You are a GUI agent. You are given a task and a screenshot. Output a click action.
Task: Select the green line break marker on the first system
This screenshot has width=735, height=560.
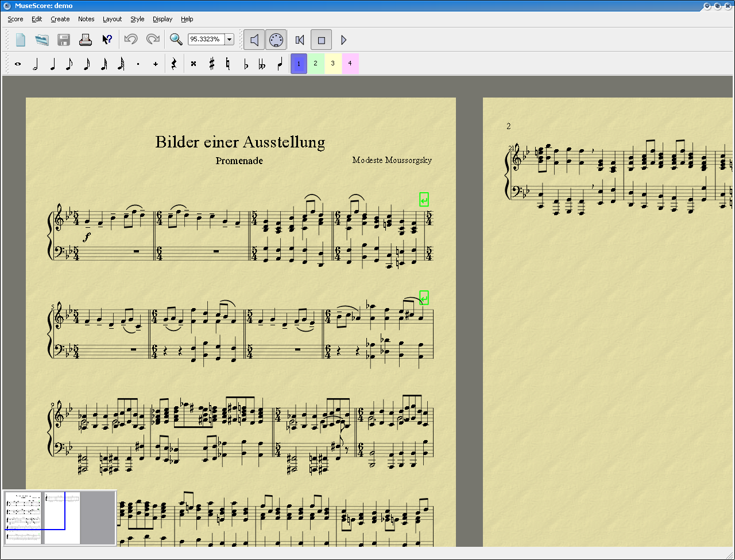pos(424,200)
